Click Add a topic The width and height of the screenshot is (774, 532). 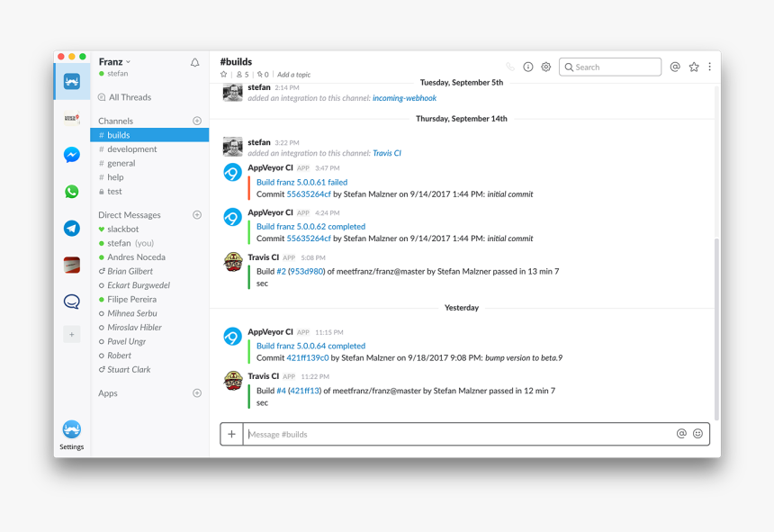click(x=293, y=75)
